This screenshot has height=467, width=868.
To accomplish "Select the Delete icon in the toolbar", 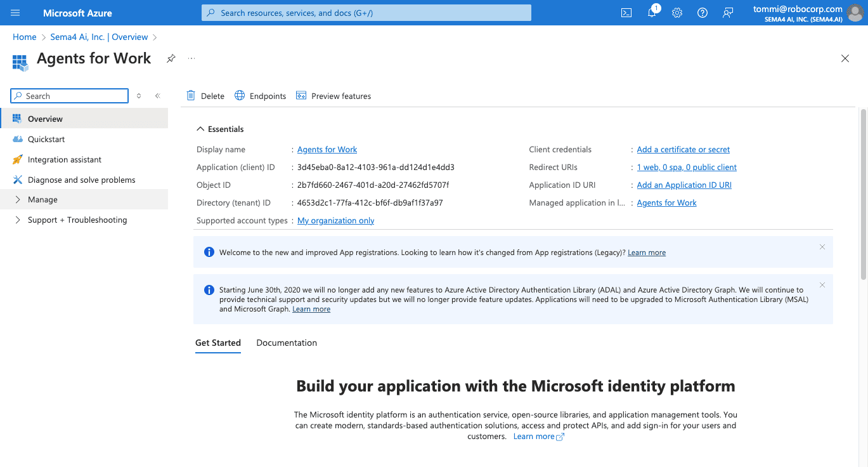I will (x=205, y=95).
